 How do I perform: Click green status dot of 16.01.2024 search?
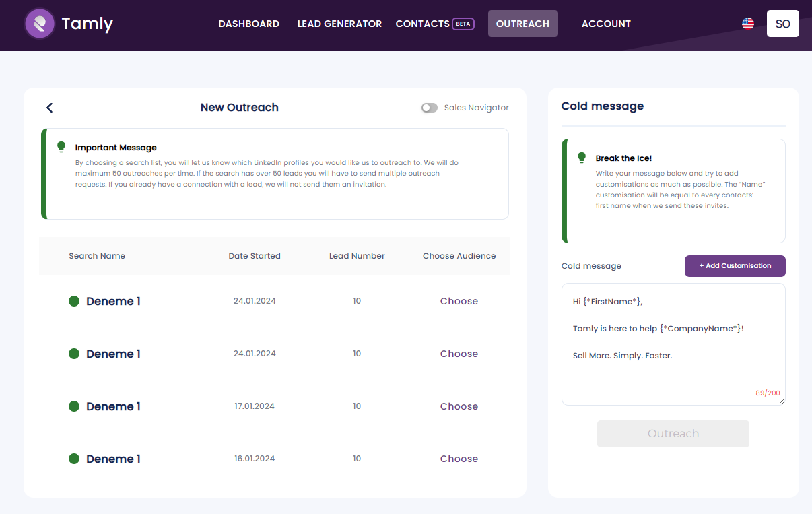pyautogui.click(x=74, y=459)
